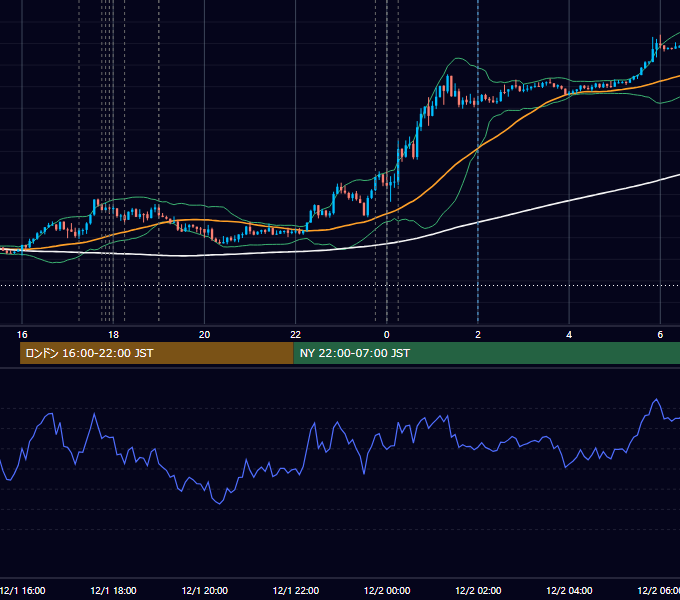The height and width of the screenshot is (600, 680).
Task: Click the hour label 18 on time axis
Action: [x=113, y=335]
